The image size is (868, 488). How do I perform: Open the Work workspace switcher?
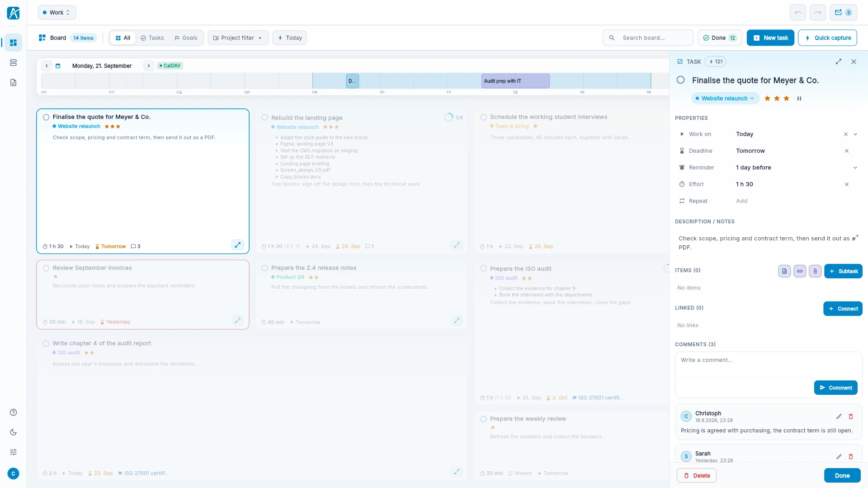57,13
